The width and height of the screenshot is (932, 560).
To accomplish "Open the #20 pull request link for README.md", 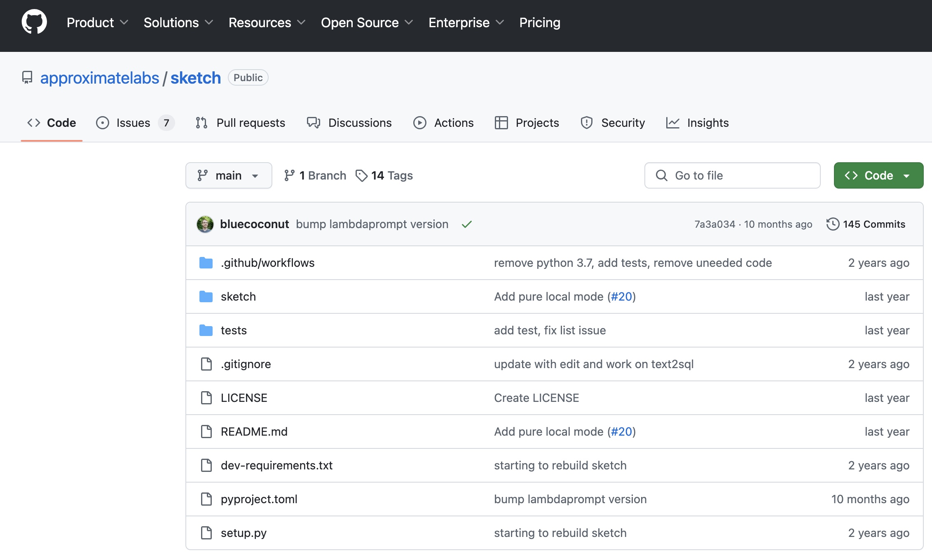I will click(621, 432).
